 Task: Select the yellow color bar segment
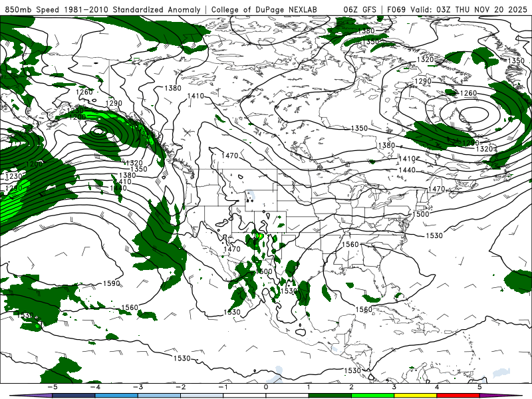click(x=416, y=396)
